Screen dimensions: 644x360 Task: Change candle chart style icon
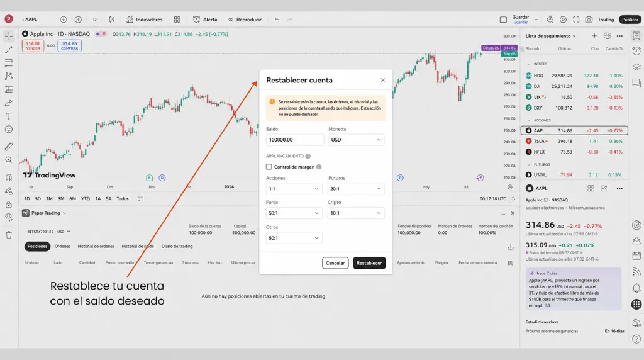tap(112, 20)
